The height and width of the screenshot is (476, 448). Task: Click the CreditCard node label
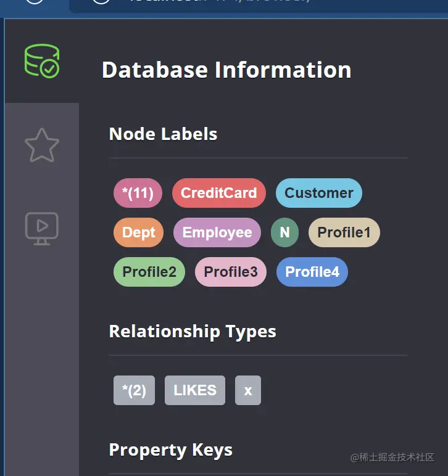click(x=218, y=193)
